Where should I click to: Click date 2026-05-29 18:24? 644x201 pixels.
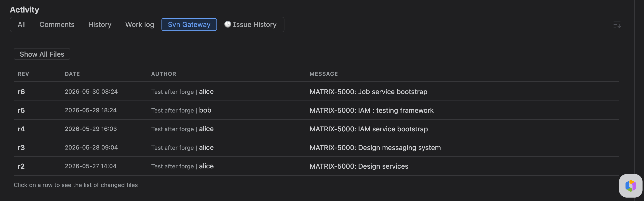(91, 110)
